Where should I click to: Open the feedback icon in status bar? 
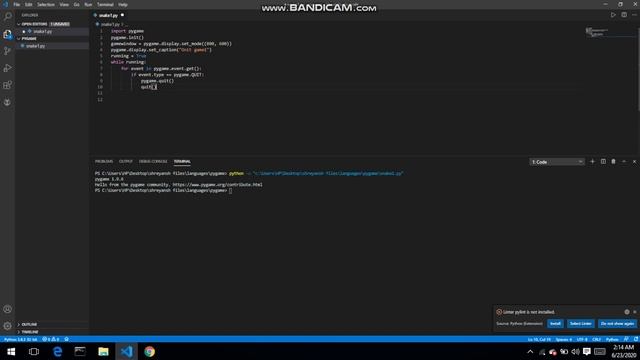(626, 339)
